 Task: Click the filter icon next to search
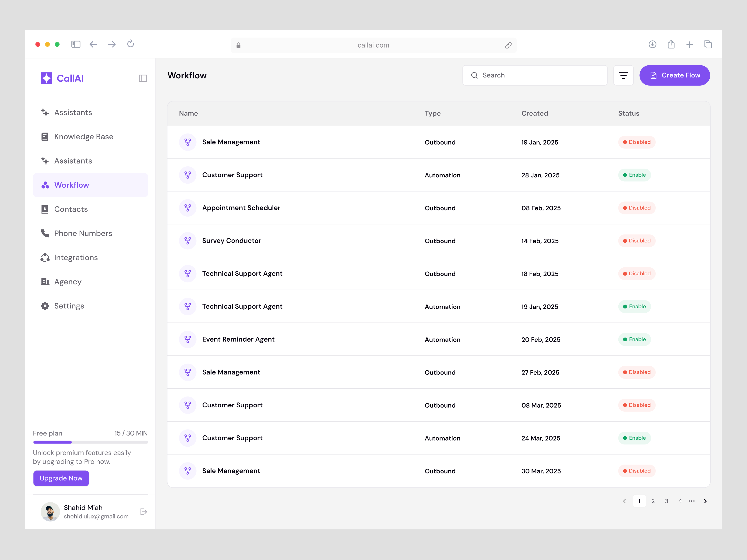pyautogui.click(x=623, y=75)
